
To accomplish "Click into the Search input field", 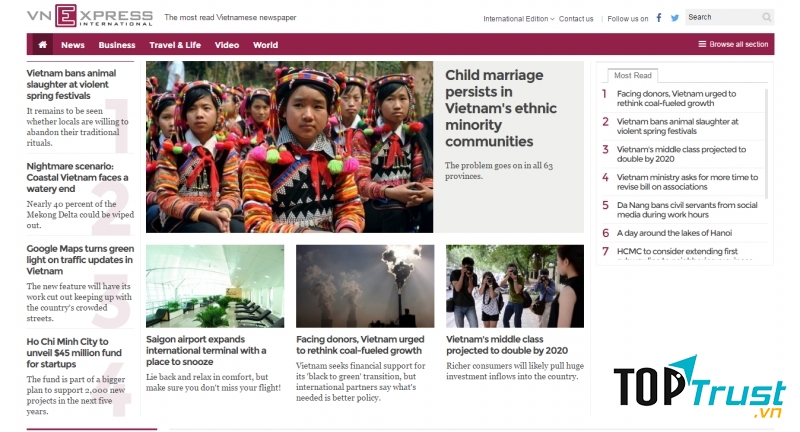I will click(x=723, y=17).
